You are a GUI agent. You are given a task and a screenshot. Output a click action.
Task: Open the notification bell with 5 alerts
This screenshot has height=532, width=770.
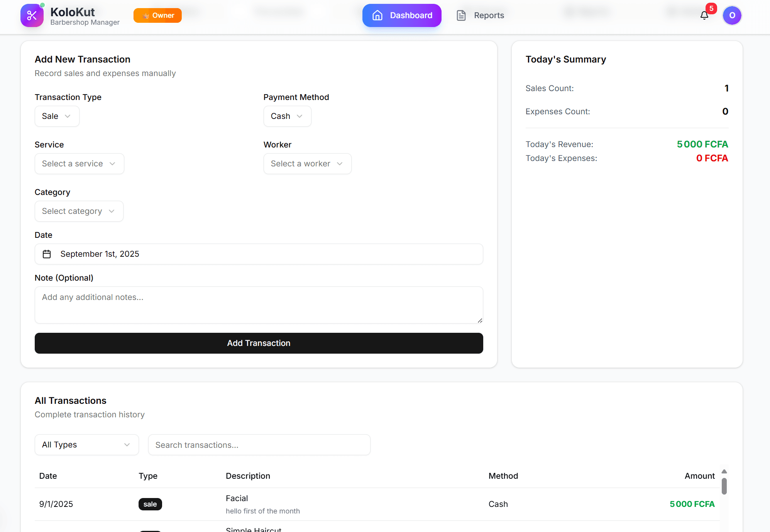[x=704, y=15]
